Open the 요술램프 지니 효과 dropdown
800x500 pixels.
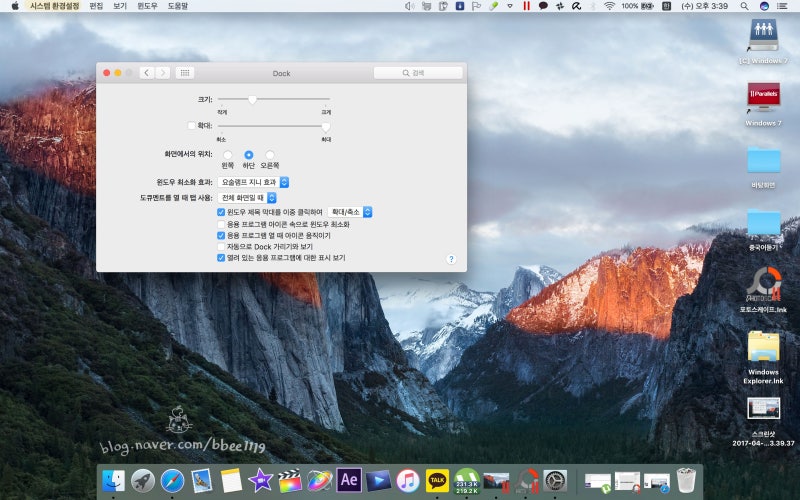pos(254,182)
